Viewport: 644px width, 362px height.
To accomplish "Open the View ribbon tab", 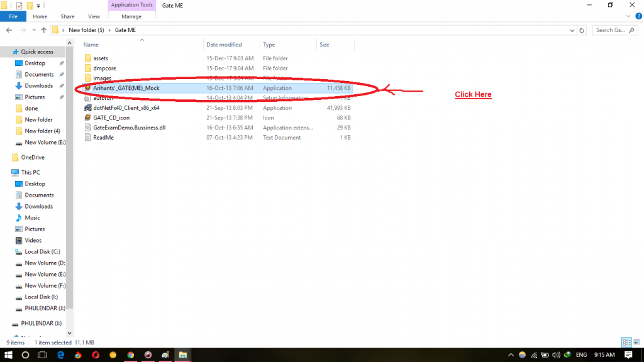I will click(x=94, y=16).
